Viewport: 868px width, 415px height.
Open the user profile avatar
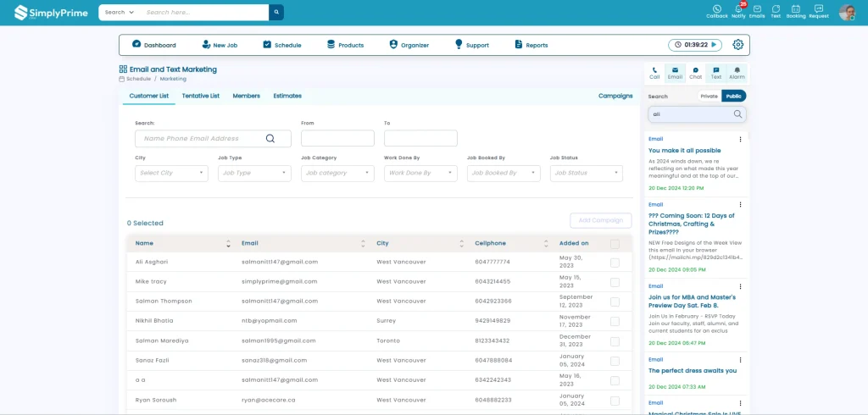tap(847, 12)
